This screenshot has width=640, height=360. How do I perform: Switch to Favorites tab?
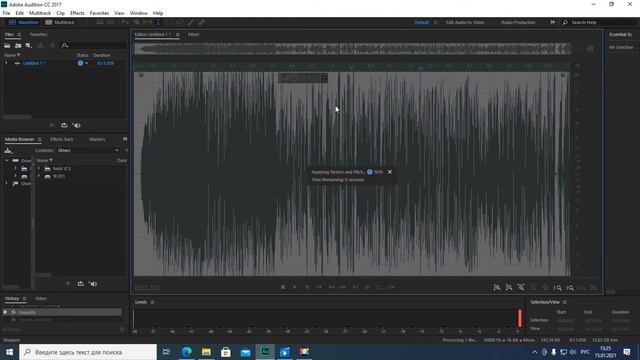[38, 35]
